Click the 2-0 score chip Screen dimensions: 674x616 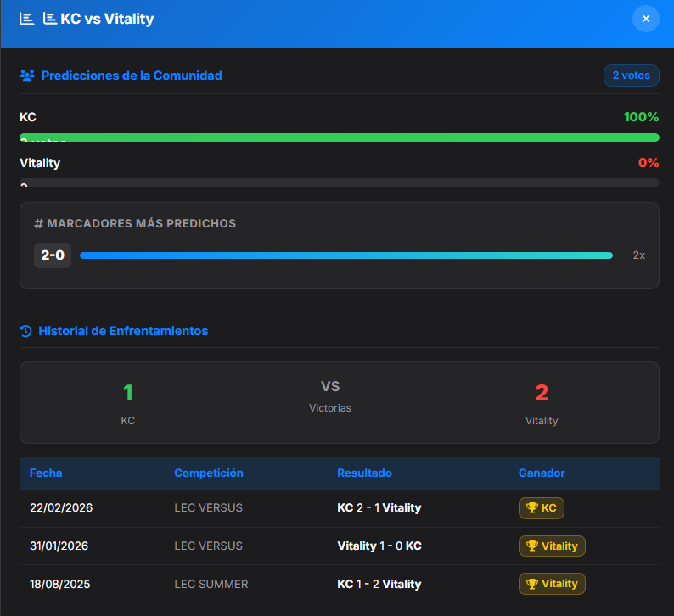pos(53,255)
